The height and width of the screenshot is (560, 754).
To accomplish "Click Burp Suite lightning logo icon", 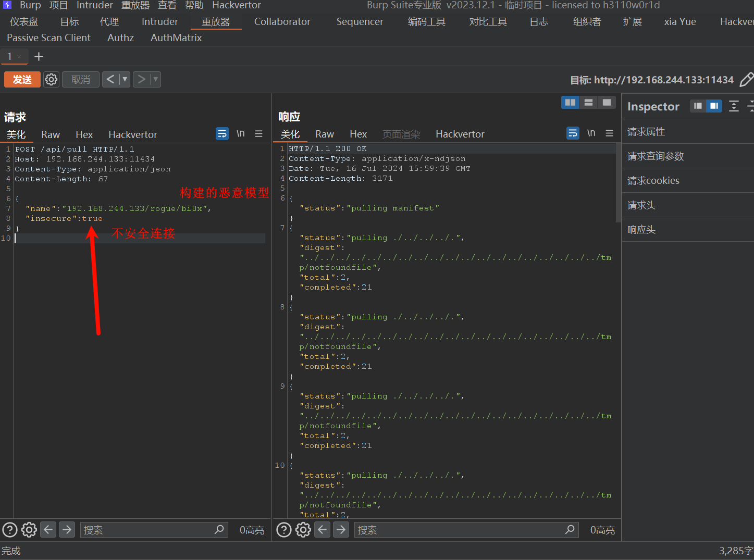I will [x=7, y=5].
